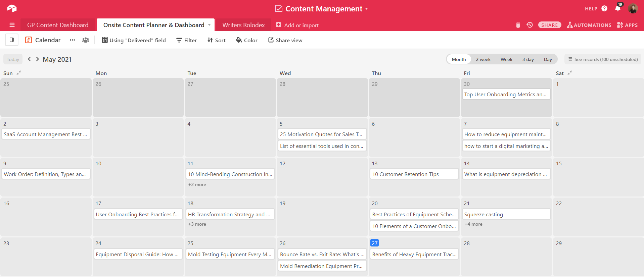This screenshot has height=277, width=644.
Task: Switch to GP Content Dashboard tab
Action: (58, 25)
